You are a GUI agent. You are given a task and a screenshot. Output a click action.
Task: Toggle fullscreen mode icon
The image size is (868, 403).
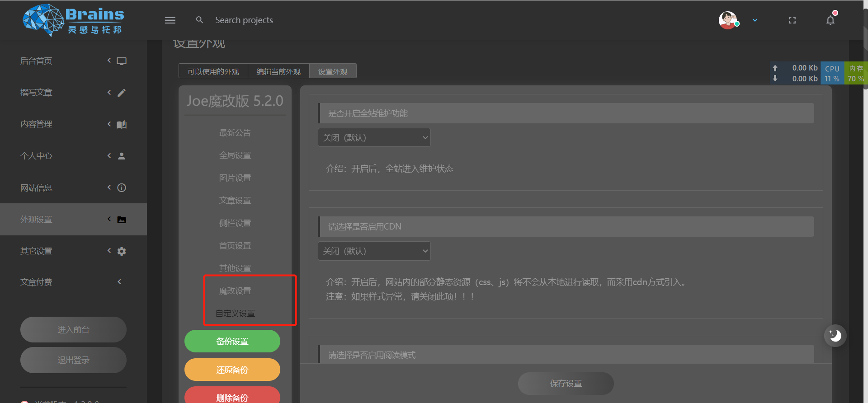click(792, 20)
